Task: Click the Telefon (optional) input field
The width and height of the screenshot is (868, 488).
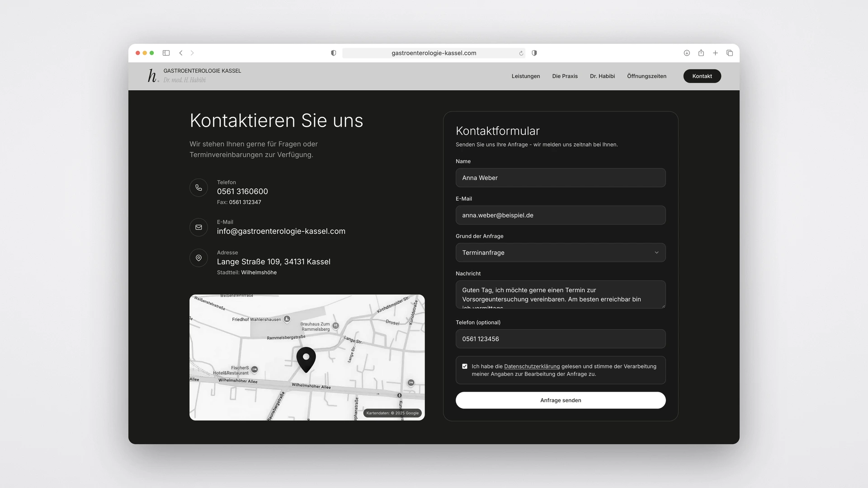Action: 561,339
